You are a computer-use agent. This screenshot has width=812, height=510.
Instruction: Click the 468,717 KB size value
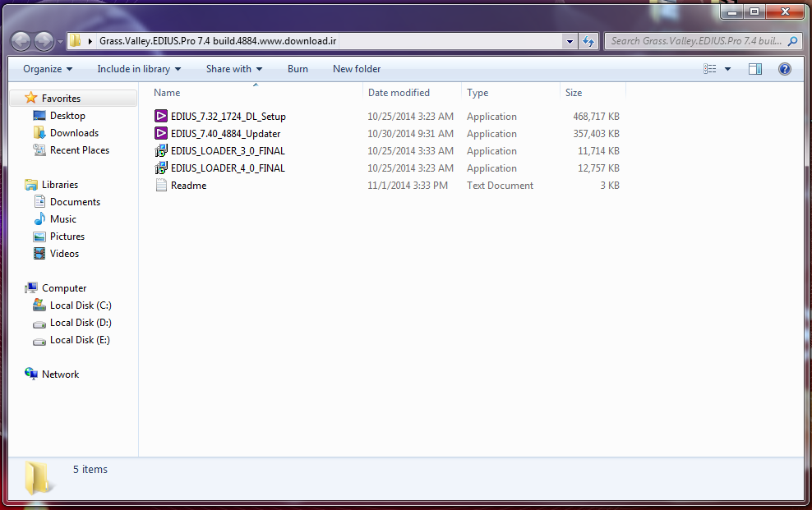pyautogui.click(x=596, y=117)
